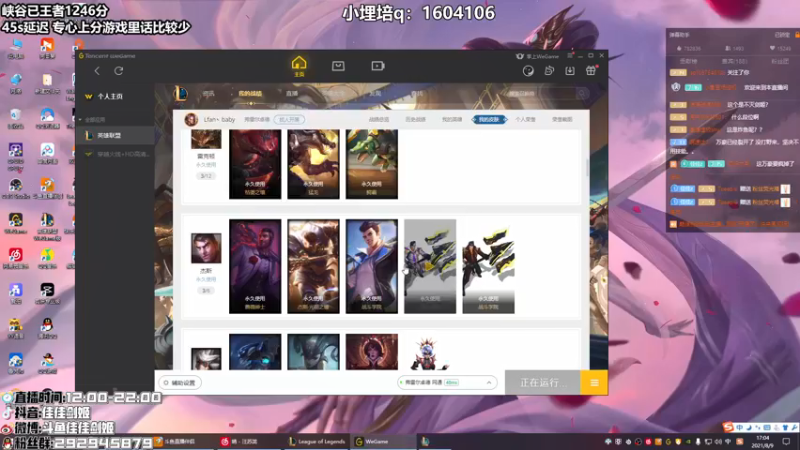Click the search magnifier icon in banner
The image size is (800, 450).
(x=582, y=93)
